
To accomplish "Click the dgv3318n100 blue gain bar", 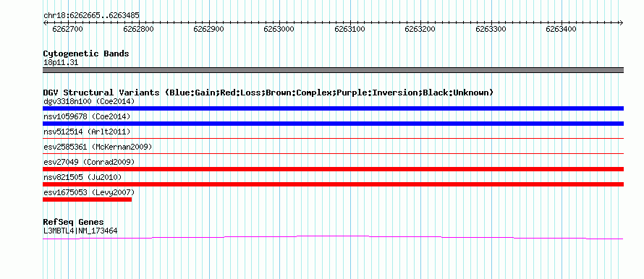I will 333,108.
